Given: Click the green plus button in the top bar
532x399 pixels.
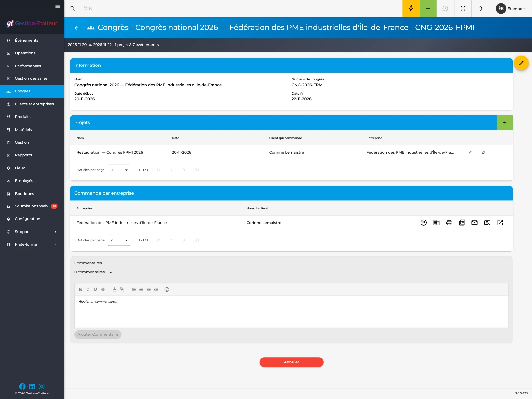Looking at the screenshot, I should (x=428, y=8).
